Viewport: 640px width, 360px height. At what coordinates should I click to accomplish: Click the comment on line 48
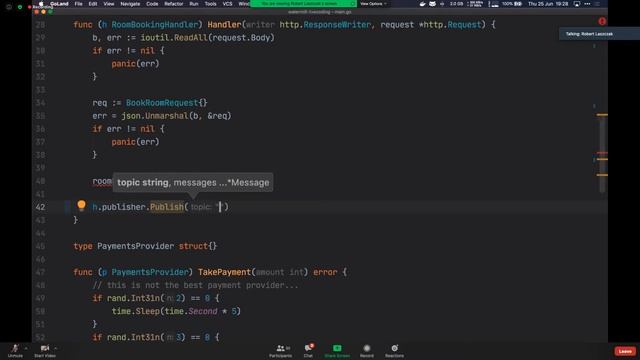[x=196, y=285]
